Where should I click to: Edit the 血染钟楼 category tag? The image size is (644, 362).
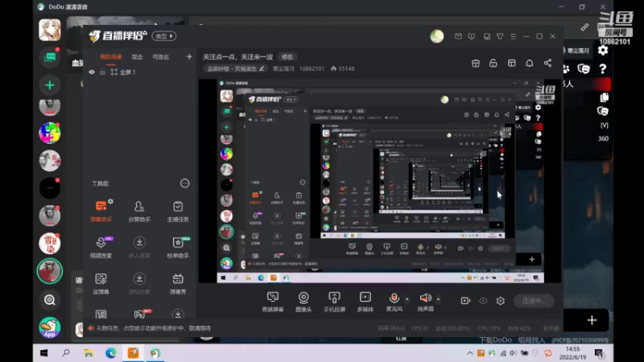[x=236, y=68]
